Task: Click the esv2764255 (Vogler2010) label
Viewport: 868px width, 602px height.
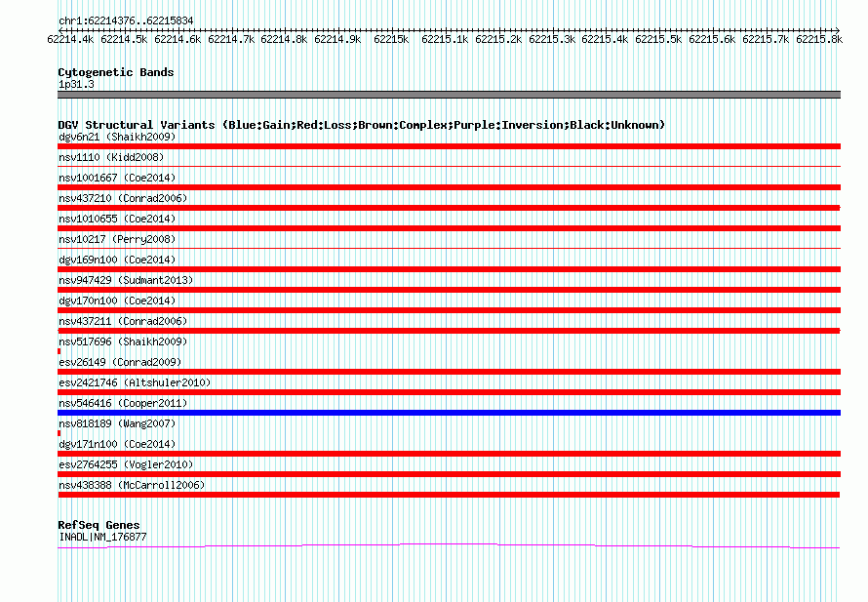Action: click(126, 464)
